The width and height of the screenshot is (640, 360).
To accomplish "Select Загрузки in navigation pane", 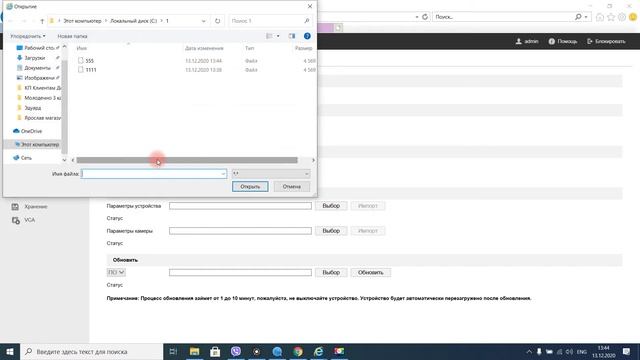I will pyautogui.click(x=34, y=58).
